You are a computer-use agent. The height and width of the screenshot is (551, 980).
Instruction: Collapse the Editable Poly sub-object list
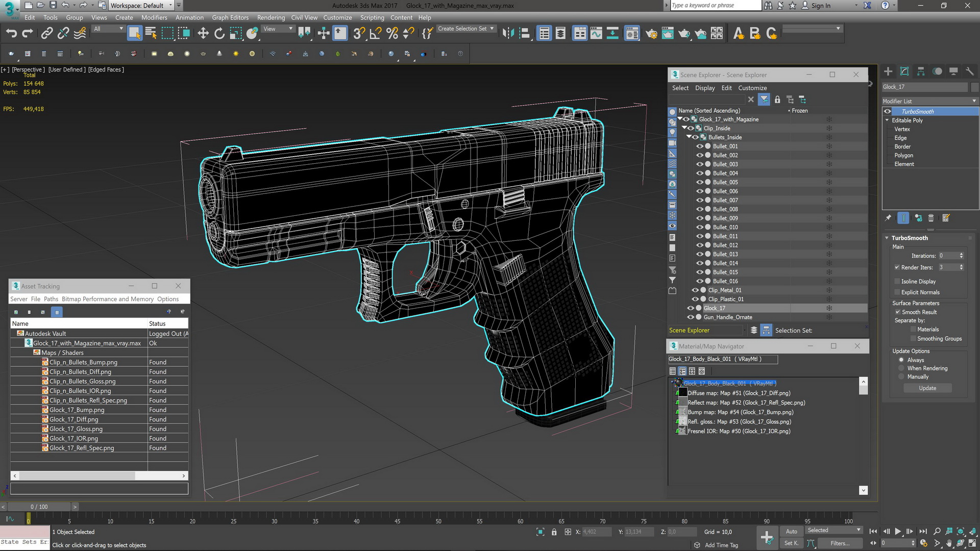coord(887,120)
